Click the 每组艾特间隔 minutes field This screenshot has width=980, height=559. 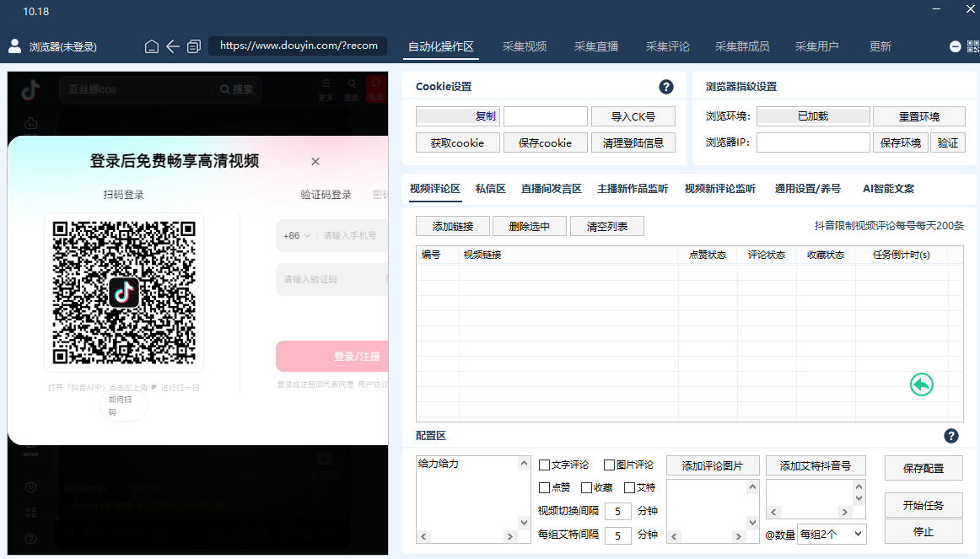click(x=617, y=535)
